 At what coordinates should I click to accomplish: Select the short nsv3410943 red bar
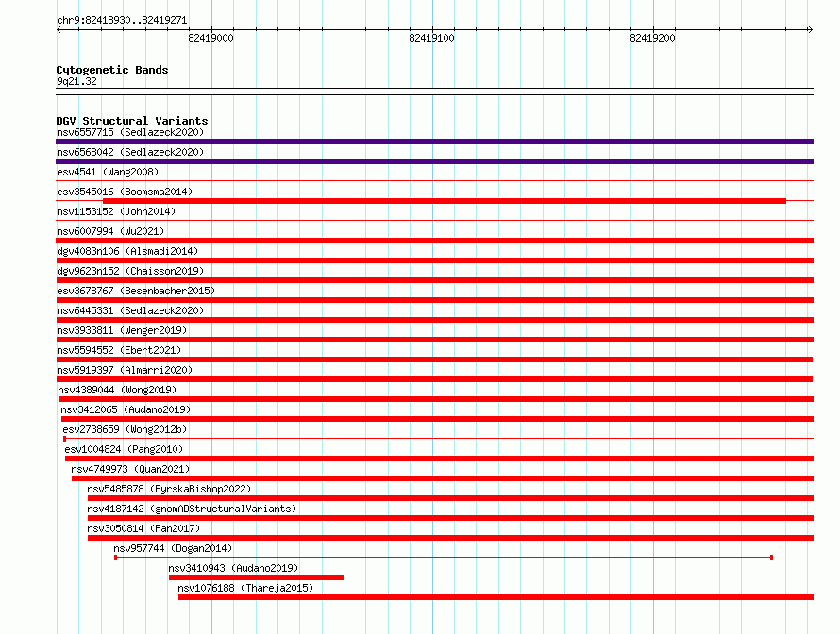pos(257,577)
